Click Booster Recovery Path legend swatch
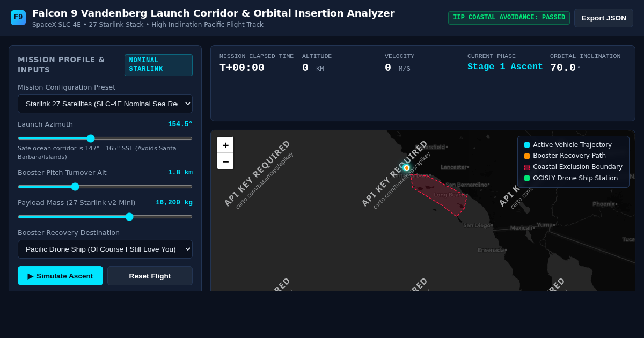Viewport: 644px width, 338px height. pos(527,156)
